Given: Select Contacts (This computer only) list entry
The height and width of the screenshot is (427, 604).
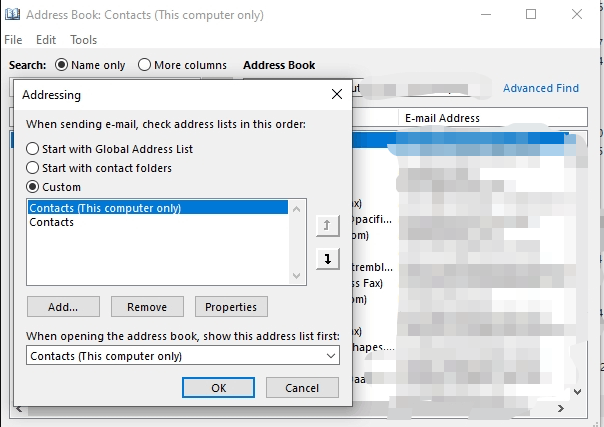Looking at the screenshot, I should click(158, 208).
